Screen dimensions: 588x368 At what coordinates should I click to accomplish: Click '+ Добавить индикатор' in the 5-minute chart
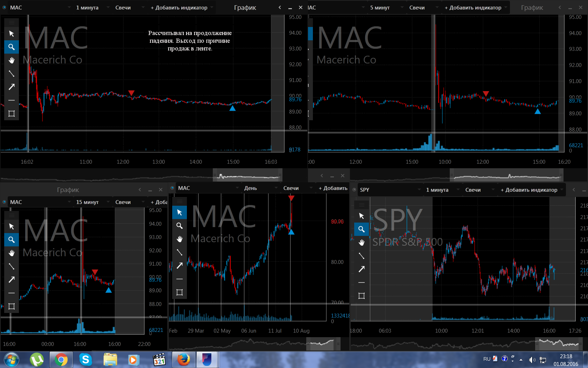pyautogui.click(x=473, y=7)
